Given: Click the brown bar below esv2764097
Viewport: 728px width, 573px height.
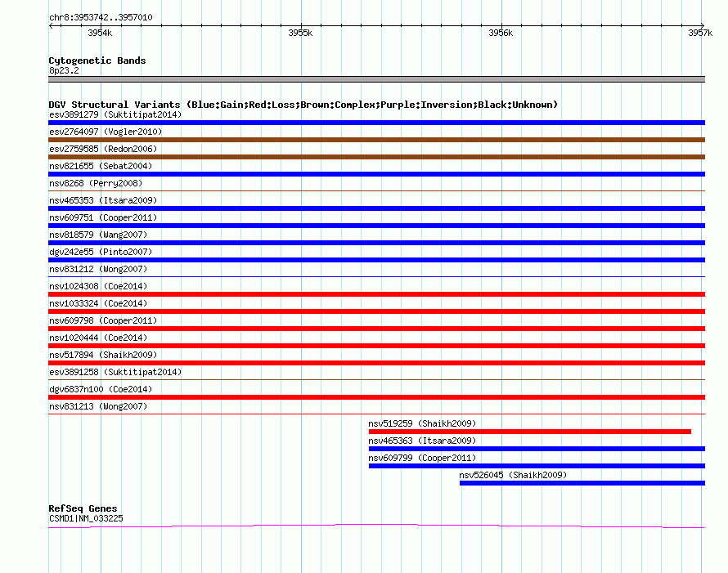Looking at the screenshot, I should (x=376, y=140).
